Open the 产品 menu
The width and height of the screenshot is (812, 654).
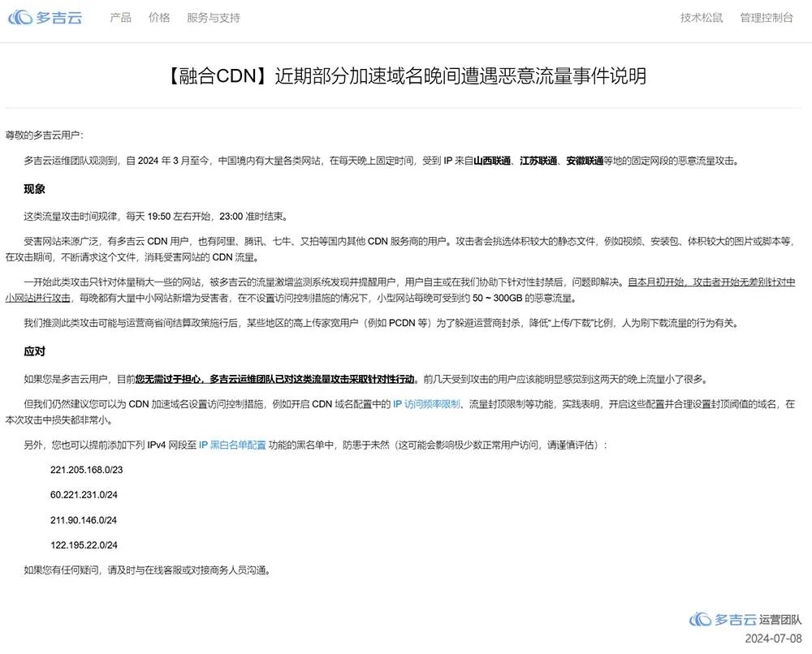[x=121, y=18]
